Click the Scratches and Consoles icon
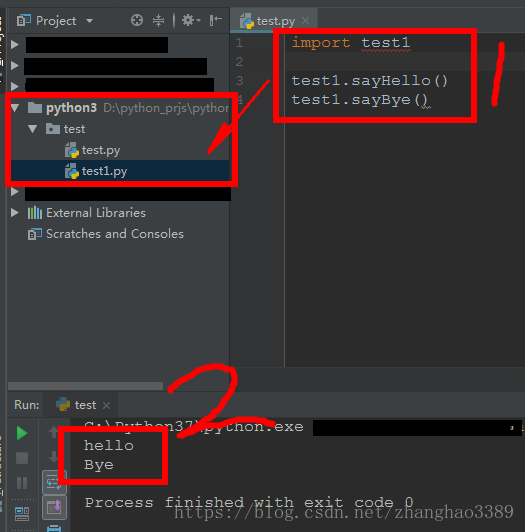 coord(35,234)
